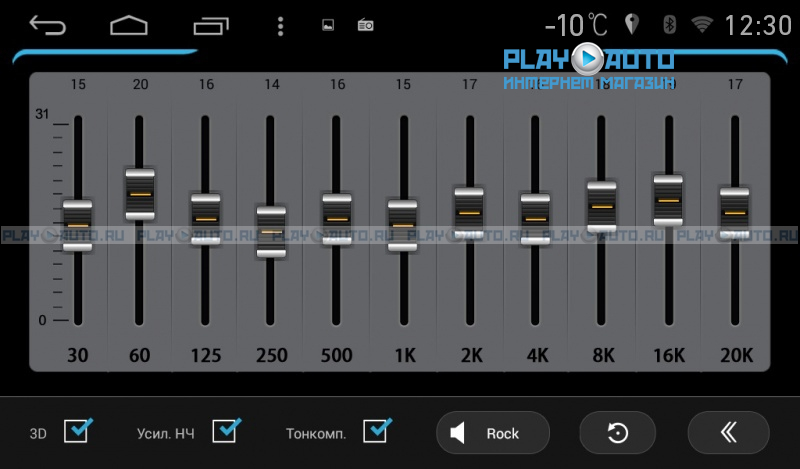Tap the image notification icon
Screen dimensions: 800x469
[328, 25]
